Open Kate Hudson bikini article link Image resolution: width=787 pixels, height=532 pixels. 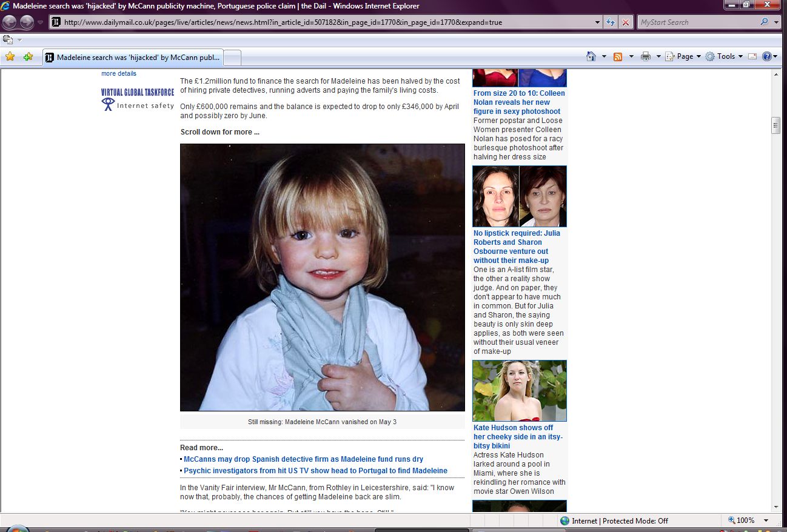point(518,437)
